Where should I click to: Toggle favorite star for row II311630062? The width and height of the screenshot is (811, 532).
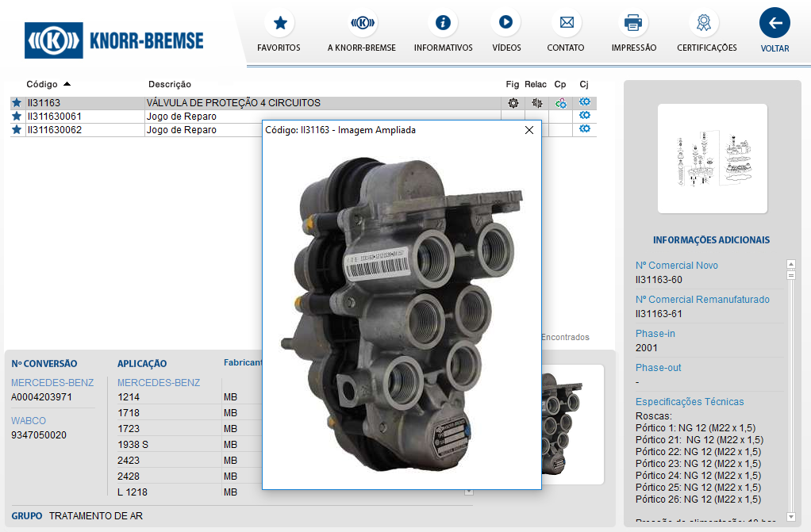(17, 130)
